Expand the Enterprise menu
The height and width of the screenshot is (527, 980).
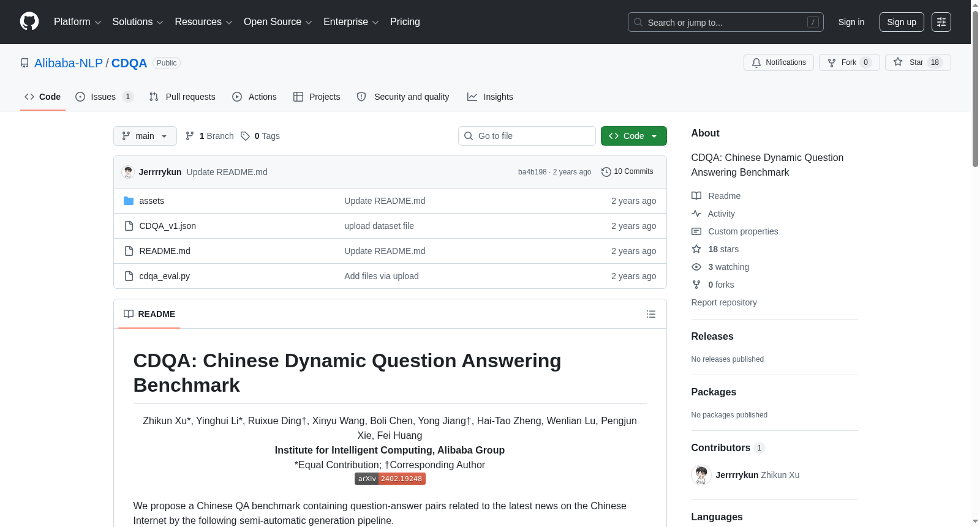pyautogui.click(x=351, y=22)
